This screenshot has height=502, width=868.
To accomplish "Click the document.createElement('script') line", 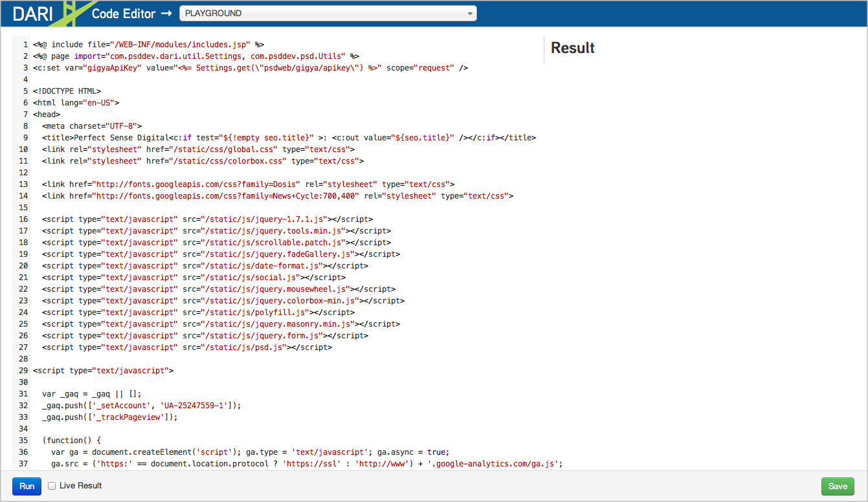I will click(250, 452).
